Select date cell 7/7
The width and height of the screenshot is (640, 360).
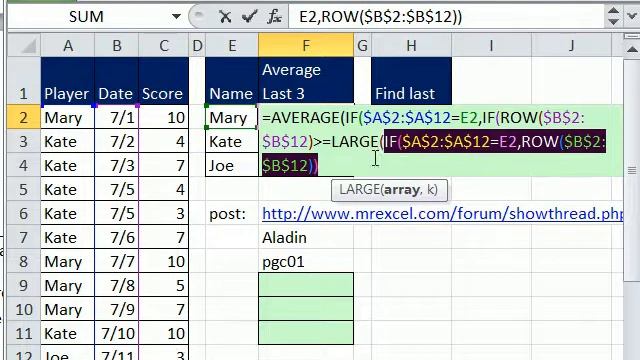click(117, 261)
